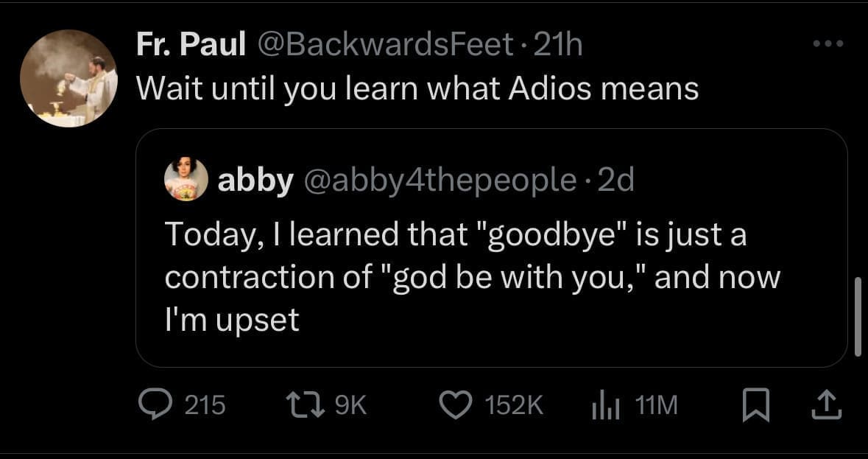
Task: Open the three-dot more options menu
Action: [x=828, y=44]
